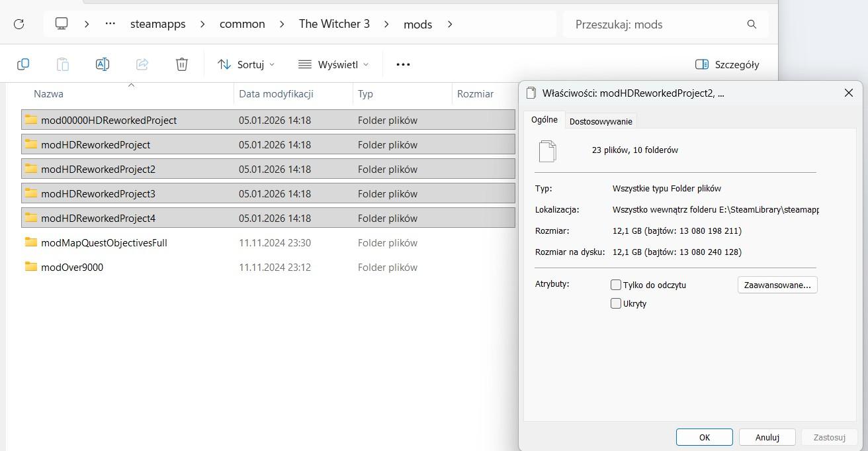
Task: Open Zaawansowane... attributes dialog
Action: (x=777, y=285)
